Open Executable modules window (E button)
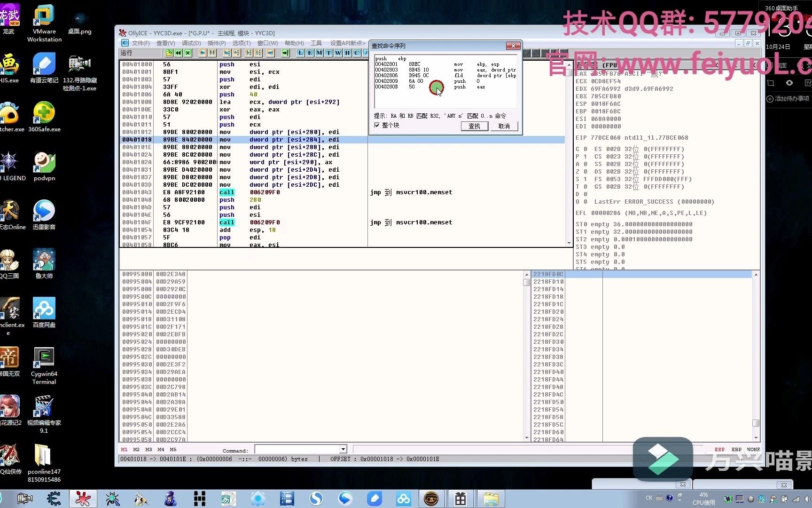This screenshot has width=812, height=508. tap(310, 53)
